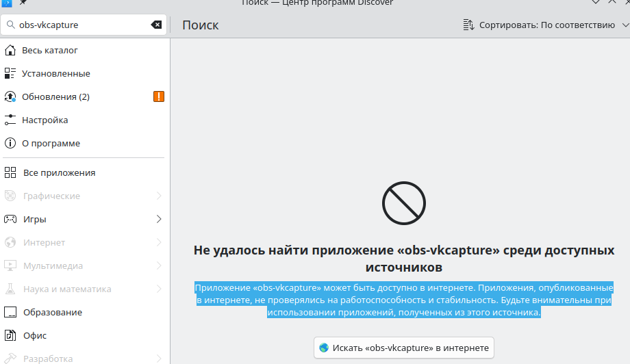Click the Настройка sliders icon
The height and width of the screenshot is (364, 630).
pyautogui.click(x=10, y=120)
